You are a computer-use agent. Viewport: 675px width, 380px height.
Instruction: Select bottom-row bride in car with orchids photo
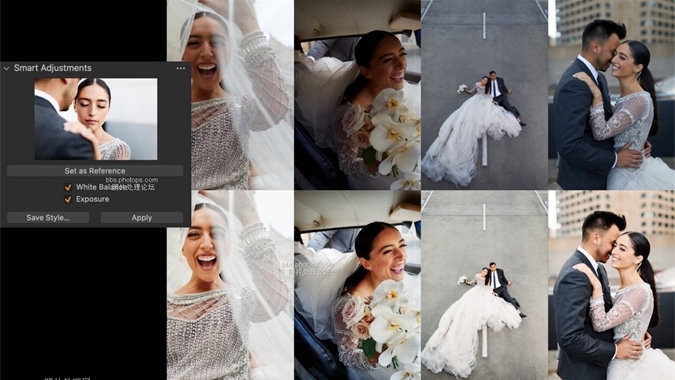pos(357,285)
